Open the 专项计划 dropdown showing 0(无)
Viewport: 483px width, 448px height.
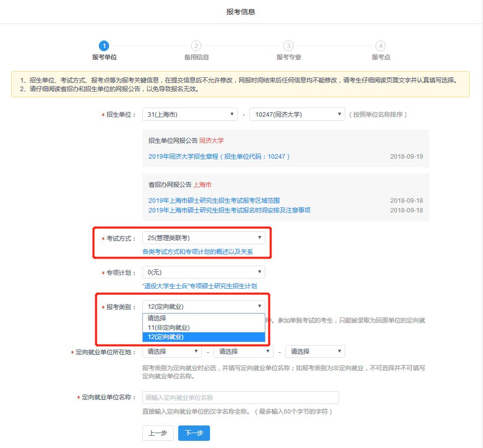tap(203, 272)
